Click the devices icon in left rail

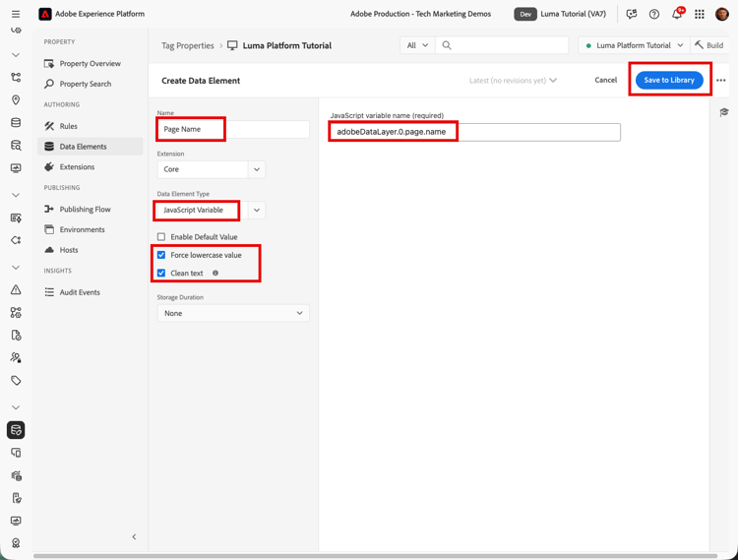16,453
